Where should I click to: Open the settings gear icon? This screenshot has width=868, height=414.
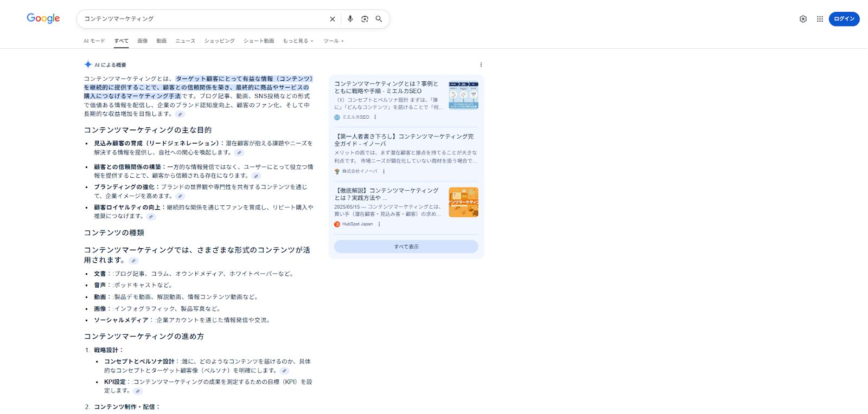[x=803, y=19]
